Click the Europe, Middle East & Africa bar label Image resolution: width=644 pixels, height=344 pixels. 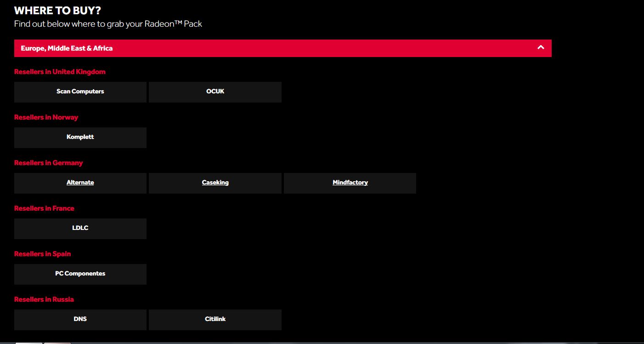[x=67, y=48]
